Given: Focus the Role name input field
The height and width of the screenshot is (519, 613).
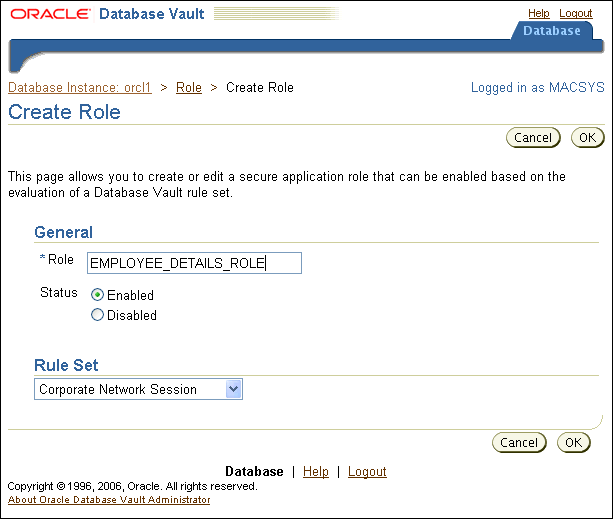Looking at the screenshot, I should pos(194,263).
